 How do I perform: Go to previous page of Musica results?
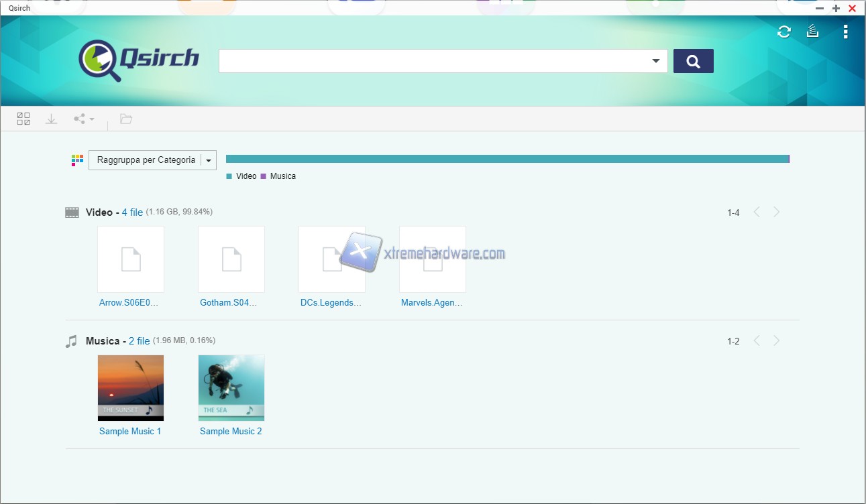(757, 340)
